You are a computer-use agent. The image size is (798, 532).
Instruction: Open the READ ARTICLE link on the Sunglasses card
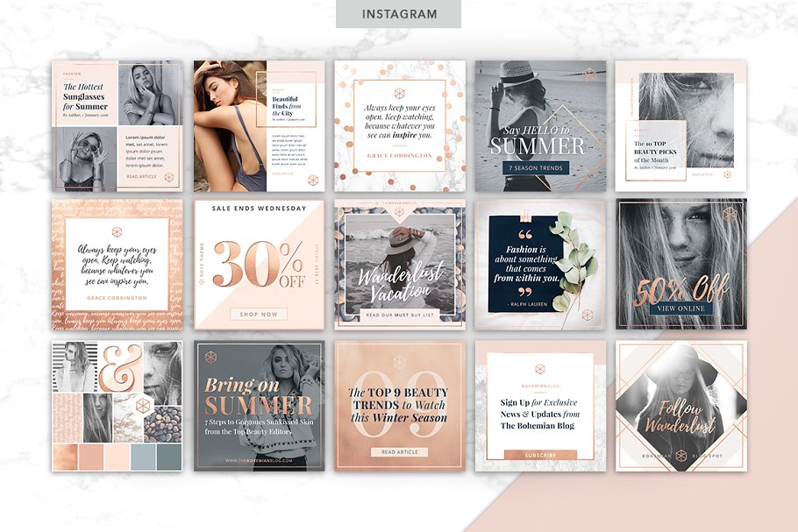pyautogui.click(x=141, y=176)
